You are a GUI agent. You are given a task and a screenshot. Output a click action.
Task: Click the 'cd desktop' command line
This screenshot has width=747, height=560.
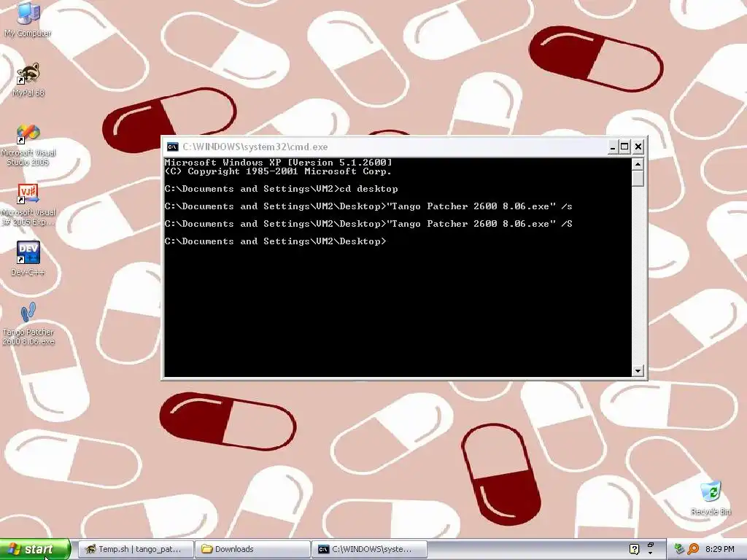(x=281, y=189)
